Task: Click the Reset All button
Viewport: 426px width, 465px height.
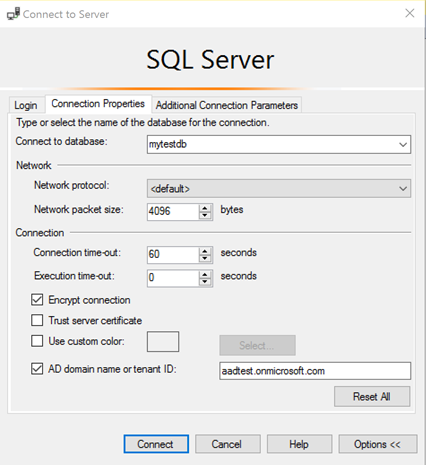Action: pyautogui.click(x=372, y=397)
